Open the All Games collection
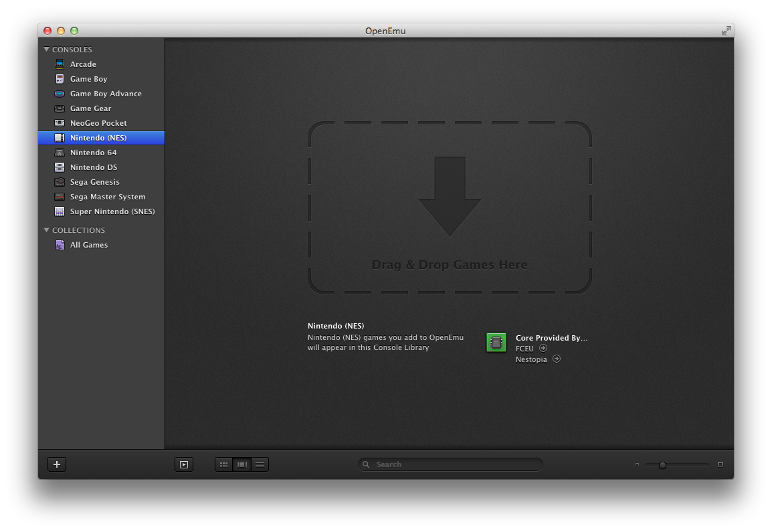772x532 pixels. click(102, 245)
